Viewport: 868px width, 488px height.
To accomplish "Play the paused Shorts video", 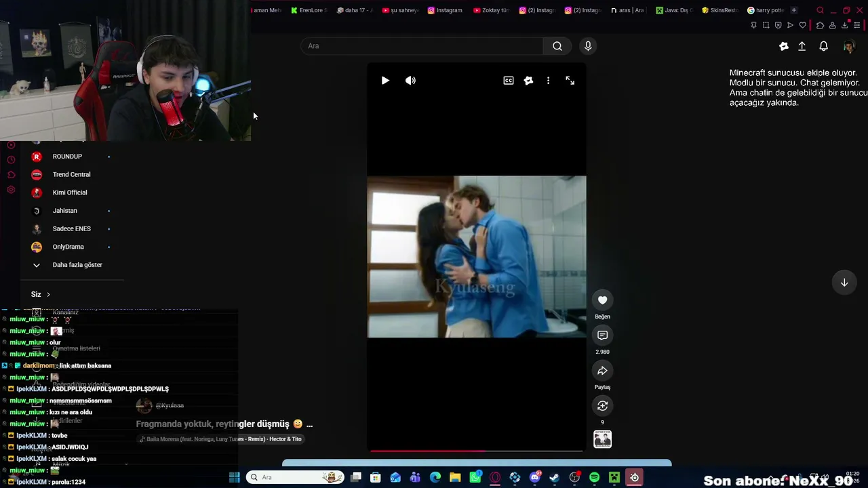I will point(385,81).
